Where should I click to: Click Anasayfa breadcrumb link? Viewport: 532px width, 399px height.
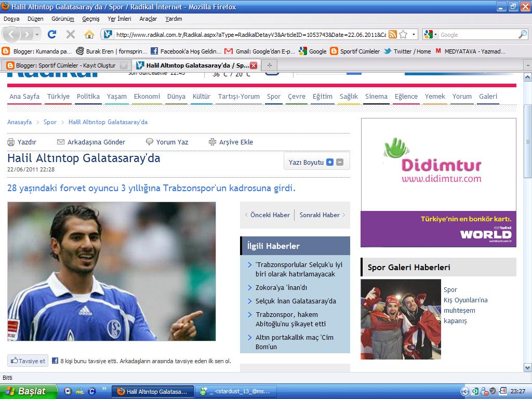pos(19,122)
